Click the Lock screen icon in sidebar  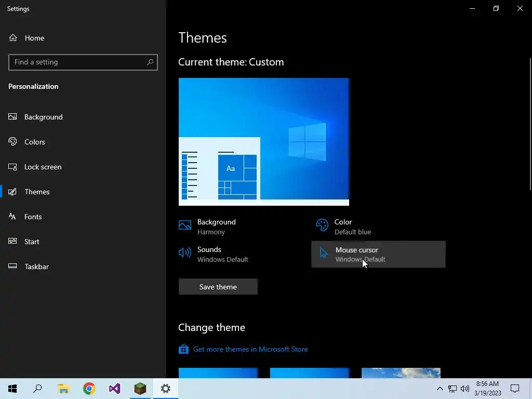[x=12, y=167]
